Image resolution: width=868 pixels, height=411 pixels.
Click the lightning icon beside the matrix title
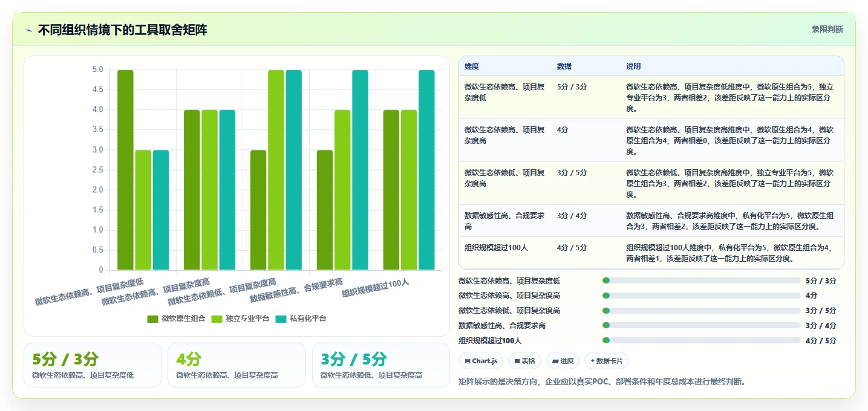pyautogui.click(x=29, y=30)
